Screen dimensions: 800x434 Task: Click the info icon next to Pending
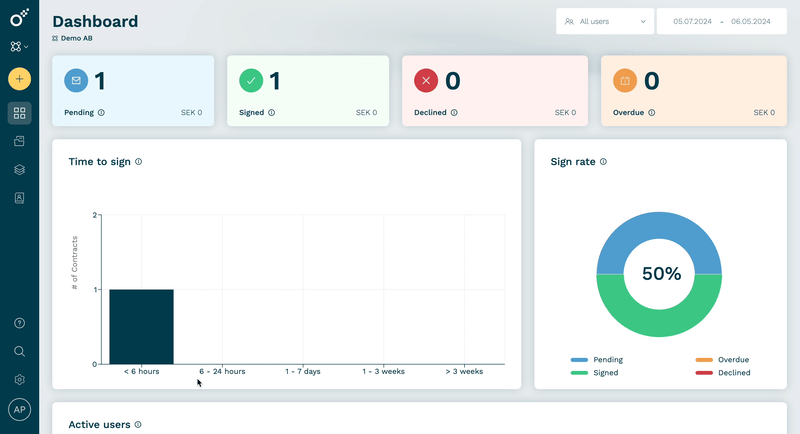click(x=101, y=113)
